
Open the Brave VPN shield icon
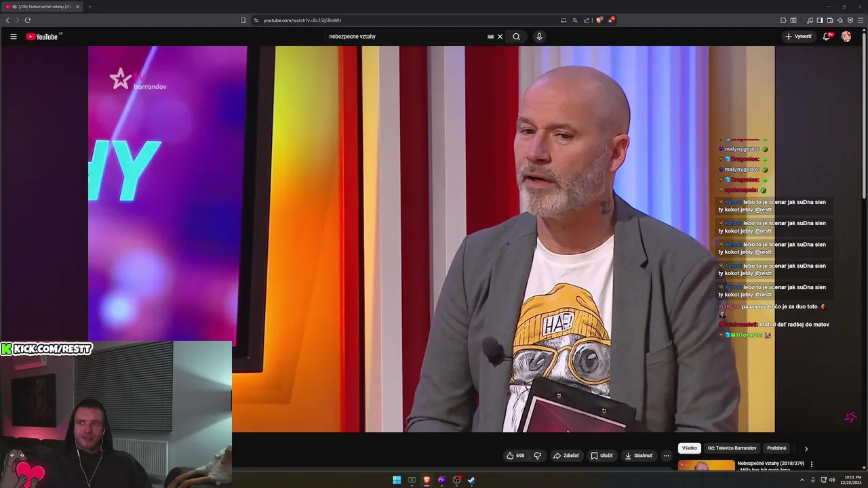[850, 20]
